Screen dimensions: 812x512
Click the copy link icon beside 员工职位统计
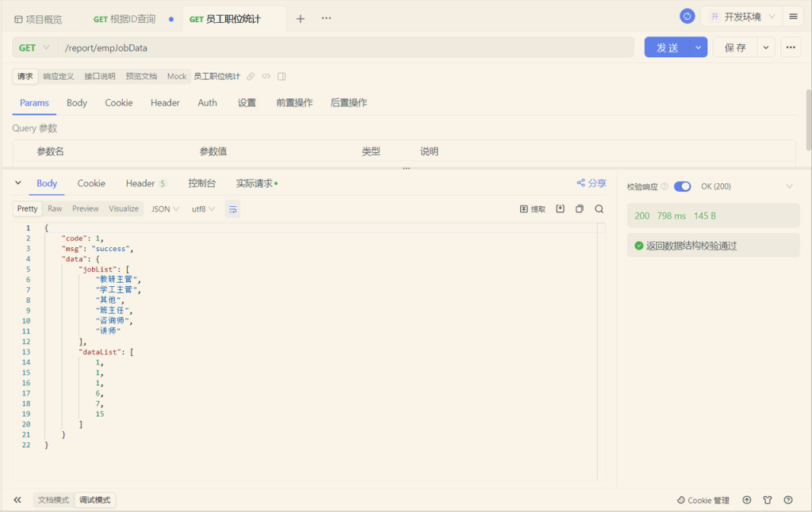click(251, 77)
